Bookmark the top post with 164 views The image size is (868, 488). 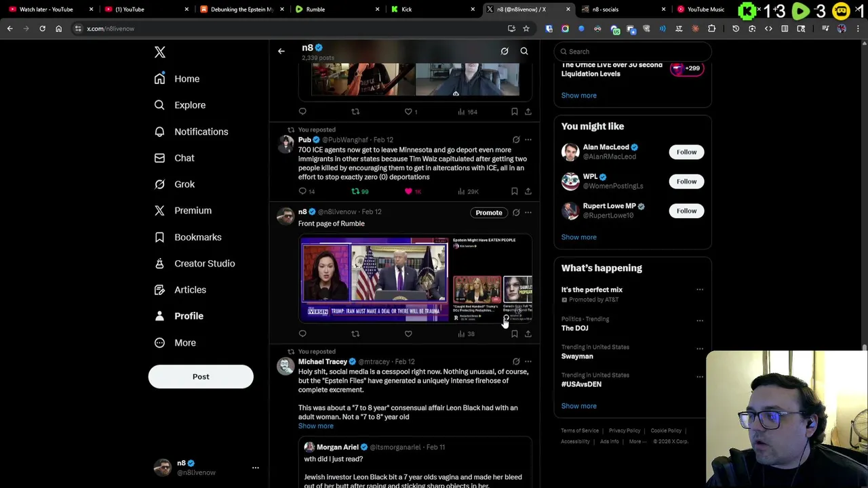click(x=514, y=111)
